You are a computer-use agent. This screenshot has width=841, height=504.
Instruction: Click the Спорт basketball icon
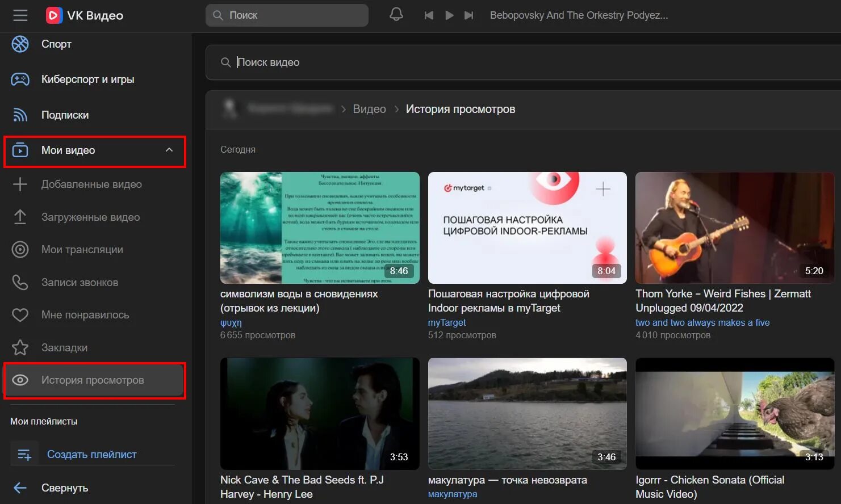pyautogui.click(x=20, y=44)
